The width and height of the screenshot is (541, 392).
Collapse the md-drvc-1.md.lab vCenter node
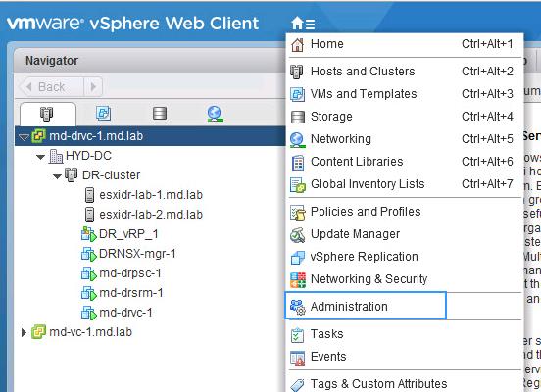[24, 137]
